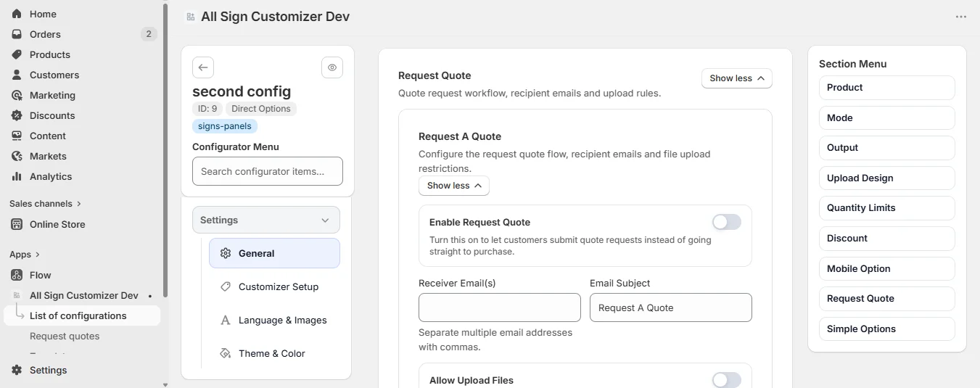Viewport: 980px width, 388px height.
Task: Click the signs-panels tag
Action: click(225, 126)
